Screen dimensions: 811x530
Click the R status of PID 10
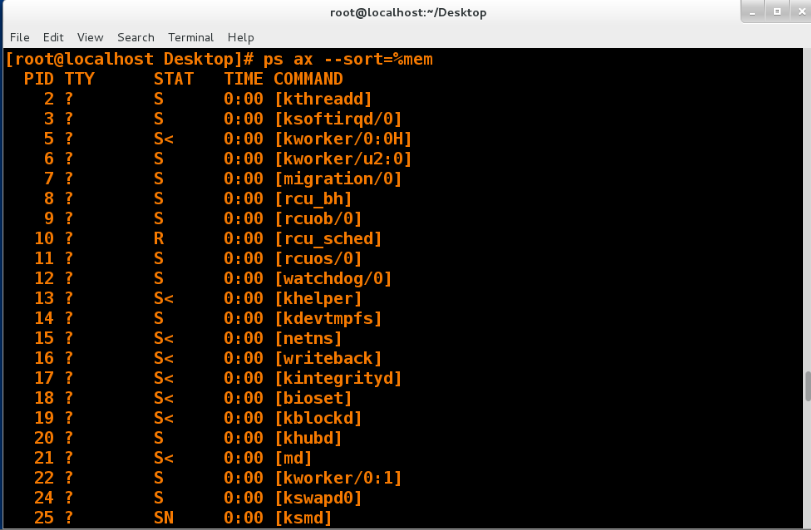pyautogui.click(x=158, y=238)
